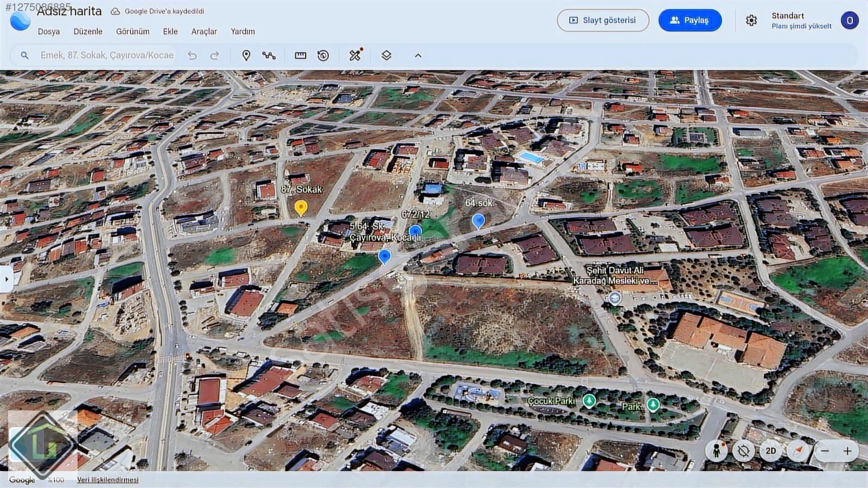
Task: Open the Görünüm menu
Action: point(132,31)
